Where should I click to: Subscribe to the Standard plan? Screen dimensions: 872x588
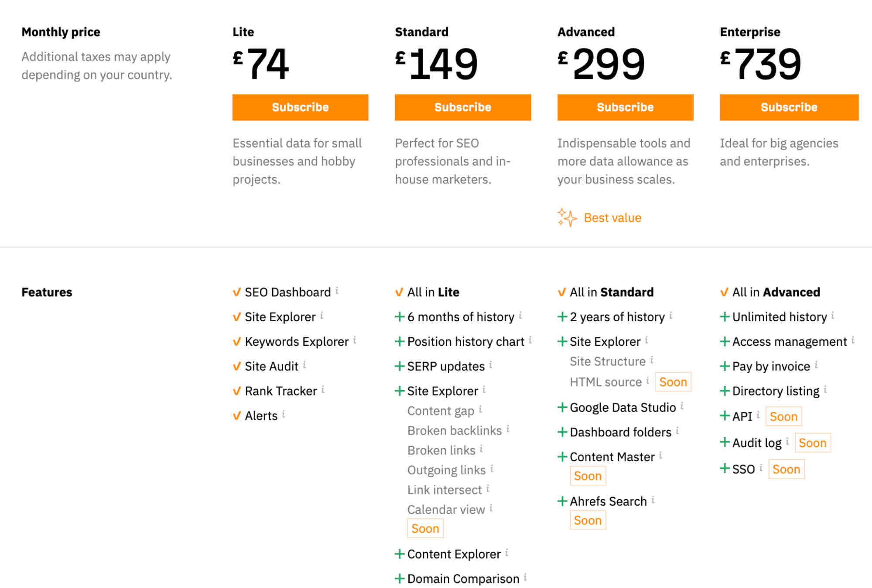coord(463,107)
